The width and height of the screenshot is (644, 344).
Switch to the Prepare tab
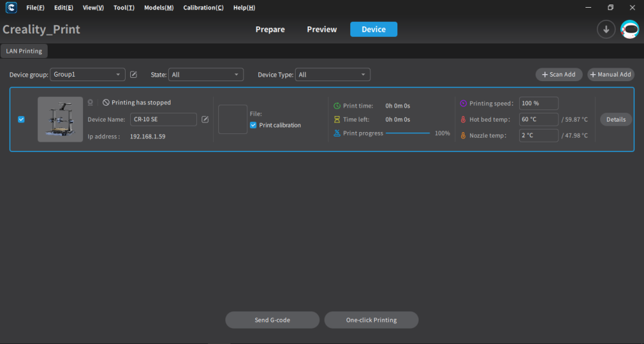click(270, 30)
